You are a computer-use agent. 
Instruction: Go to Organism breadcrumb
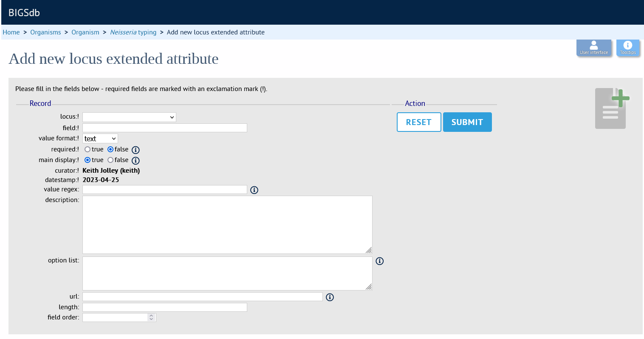point(85,32)
